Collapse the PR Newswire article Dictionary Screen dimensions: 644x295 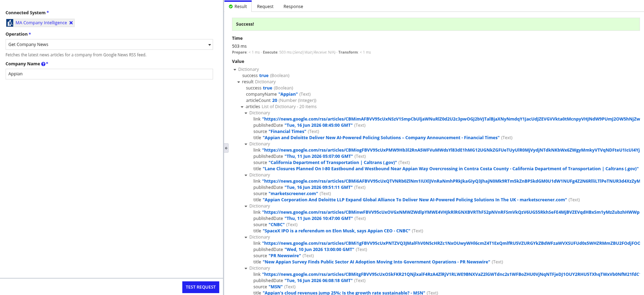click(246, 237)
